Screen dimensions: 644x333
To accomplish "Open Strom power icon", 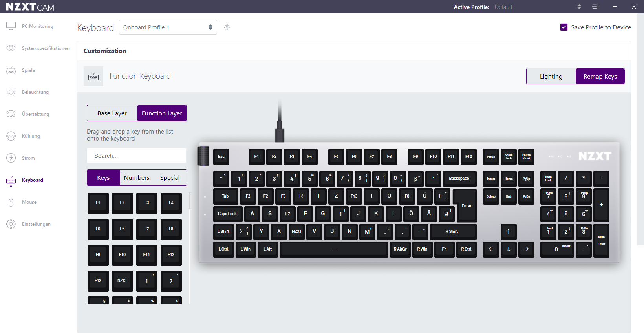I will point(11,158).
